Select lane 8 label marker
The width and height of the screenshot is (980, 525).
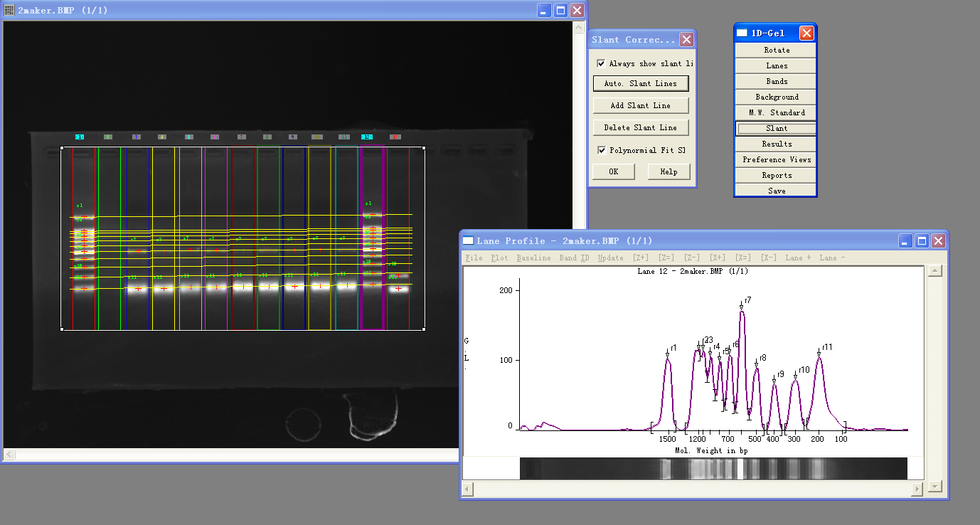click(x=267, y=137)
